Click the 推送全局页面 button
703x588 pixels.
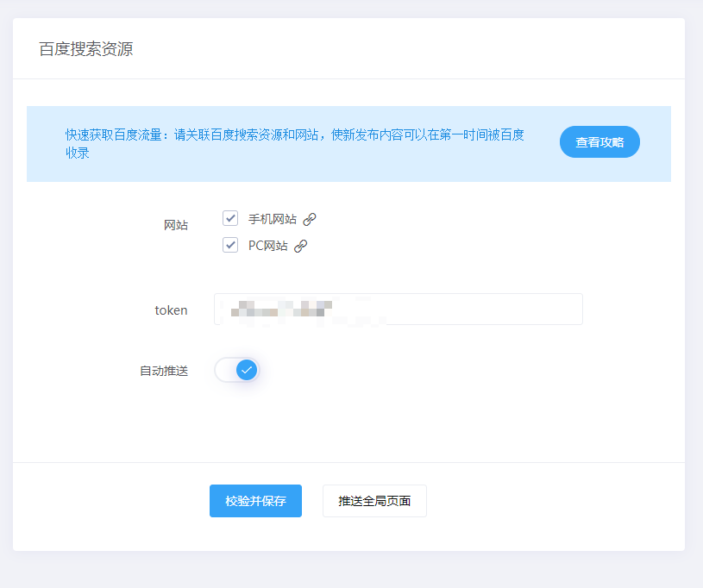click(x=374, y=501)
